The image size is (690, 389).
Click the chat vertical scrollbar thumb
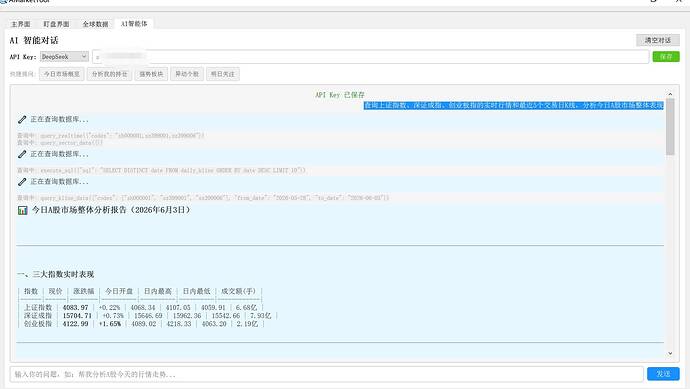tap(670, 127)
